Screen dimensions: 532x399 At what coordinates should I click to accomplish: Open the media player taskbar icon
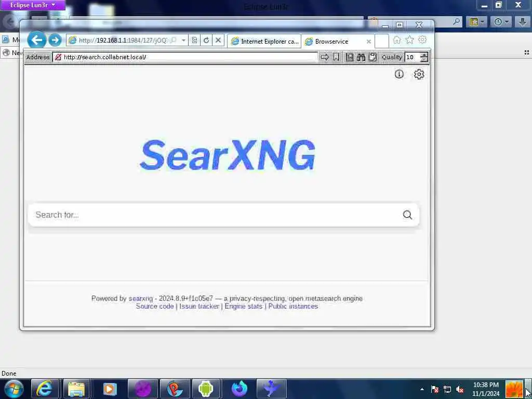(110, 389)
